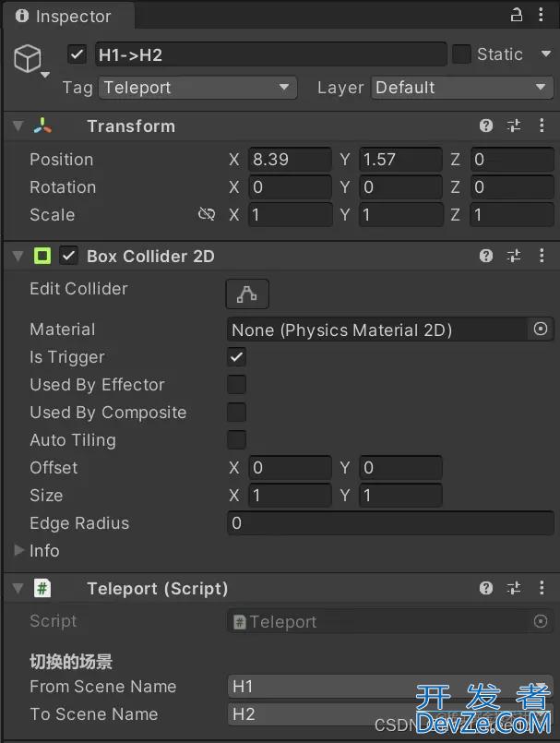Click the Size X field

pyautogui.click(x=290, y=495)
